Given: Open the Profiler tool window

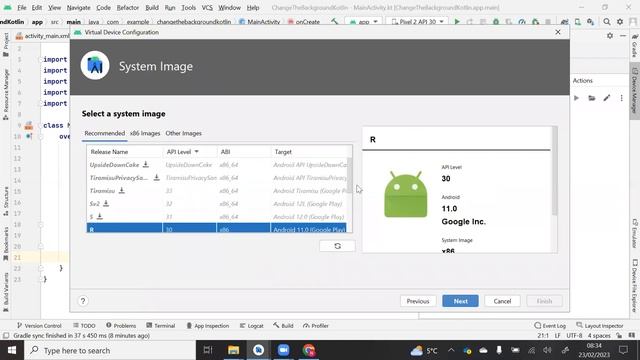Looking at the screenshot, I should pyautogui.click(x=316, y=326).
